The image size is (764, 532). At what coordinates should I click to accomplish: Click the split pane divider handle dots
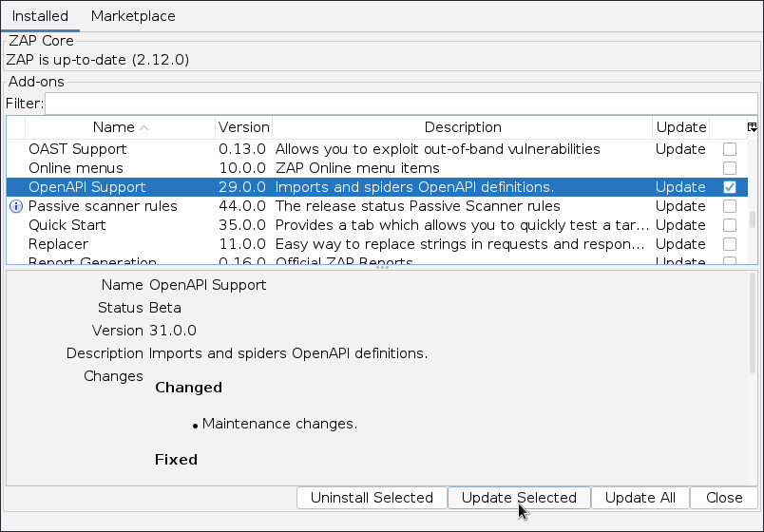click(x=383, y=268)
